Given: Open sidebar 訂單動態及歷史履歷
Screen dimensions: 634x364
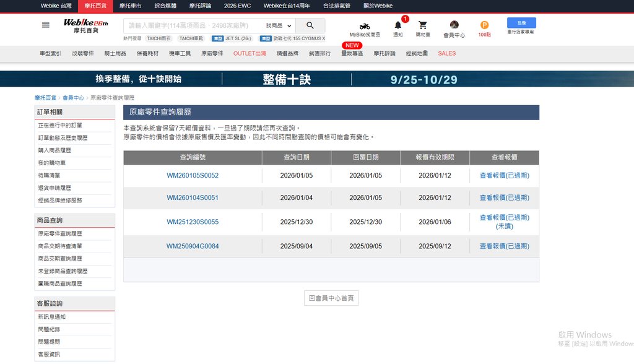Looking at the screenshot, I should coord(63,138).
